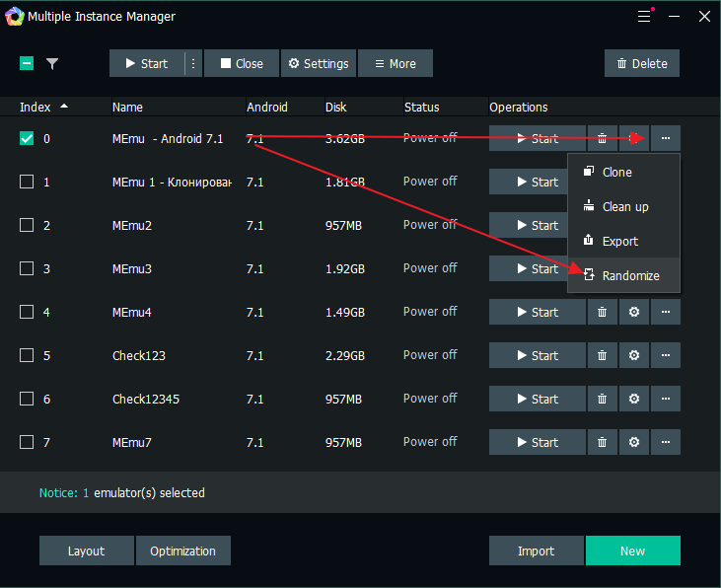Toggle the select-all checkbox in toolbar
This screenshot has width=721, height=588.
click(x=27, y=63)
